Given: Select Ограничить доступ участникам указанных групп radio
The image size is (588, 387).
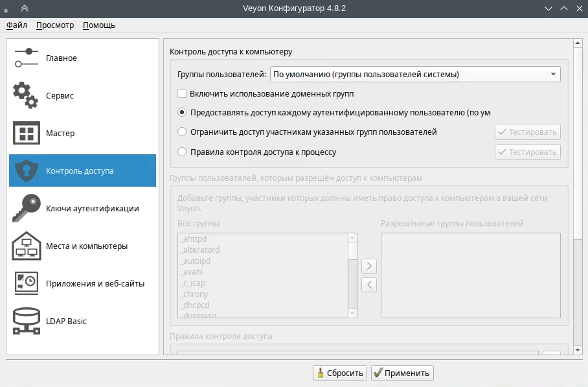Looking at the screenshot, I should 182,132.
